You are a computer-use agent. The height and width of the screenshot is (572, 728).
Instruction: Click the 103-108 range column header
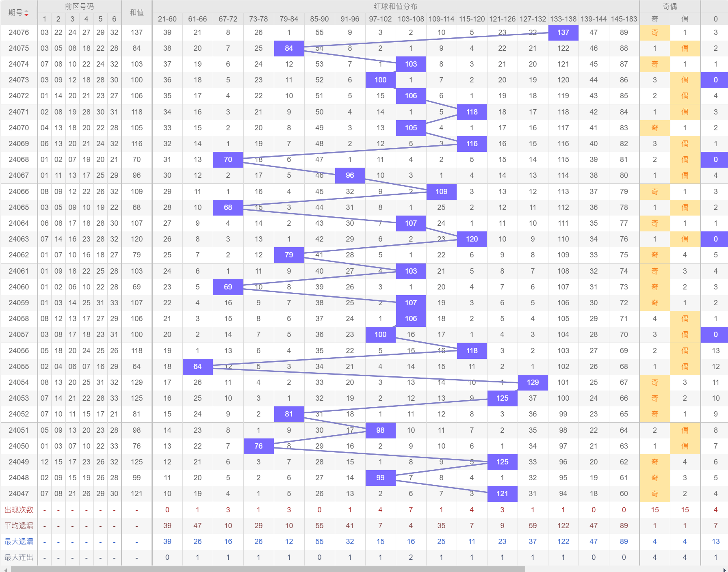411,19
